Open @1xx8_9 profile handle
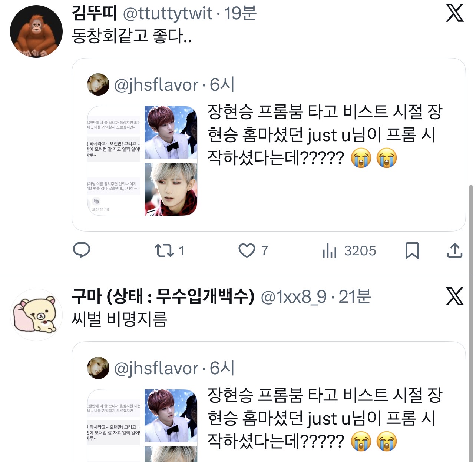 pos(294,297)
